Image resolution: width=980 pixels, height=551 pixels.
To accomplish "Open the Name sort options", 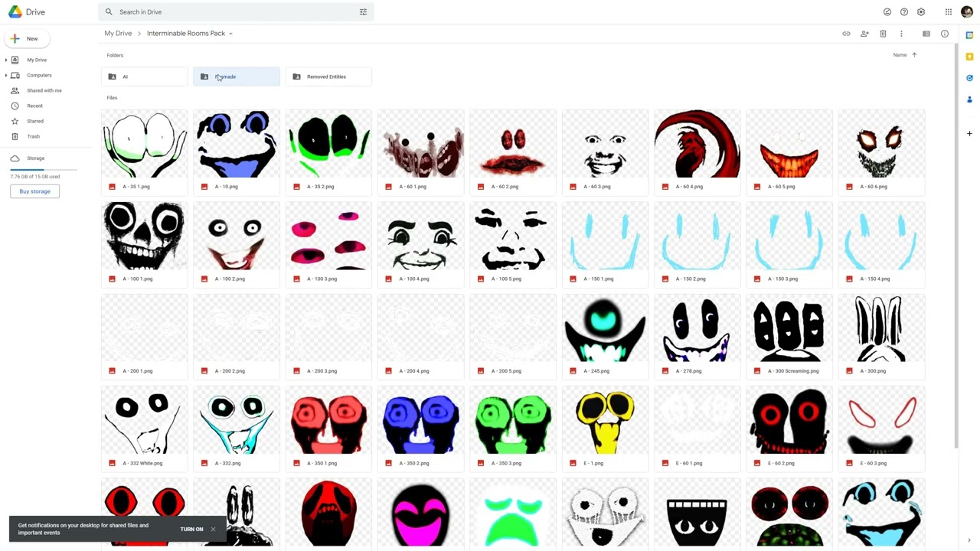I will click(x=900, y=55).
